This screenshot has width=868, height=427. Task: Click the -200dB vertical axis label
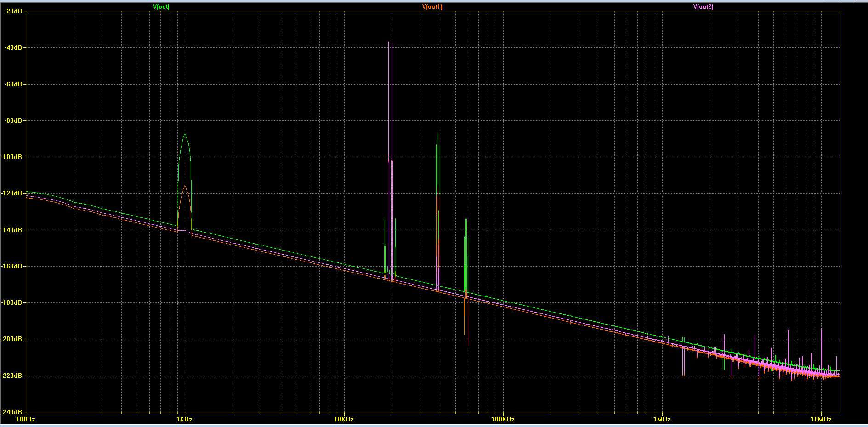point(11,339)
